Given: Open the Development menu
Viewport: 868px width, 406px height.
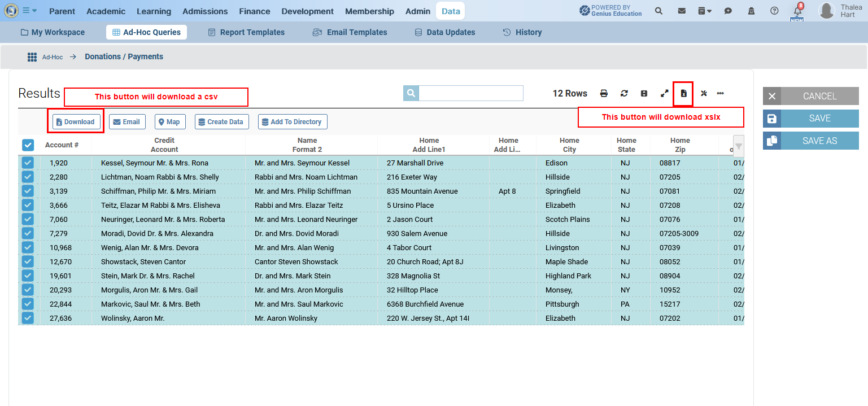Looking at the screenshot, I should click(307, 11).
